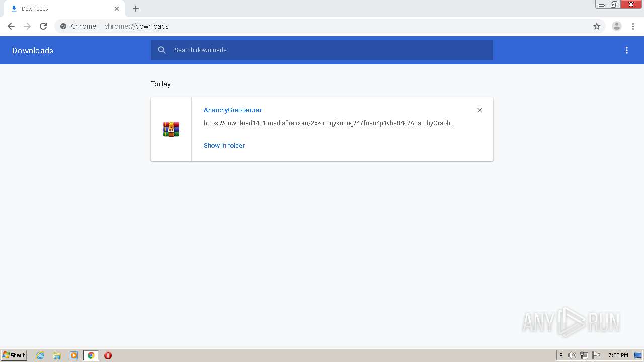
Task: Click the magnifier icon in search bar
Action: pyautogui.click(x=162, y=50)
